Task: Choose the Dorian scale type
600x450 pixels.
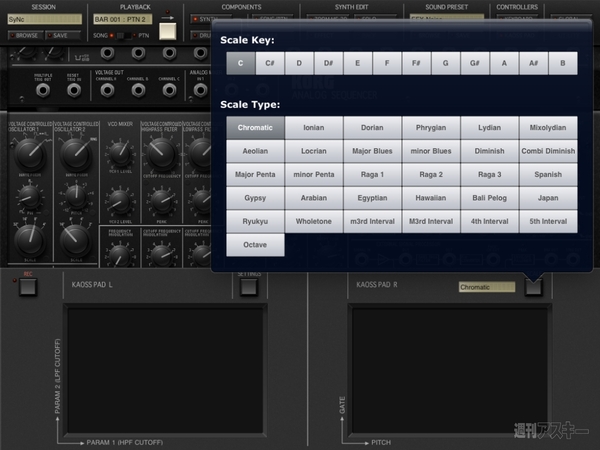Action: pos(373,127)
